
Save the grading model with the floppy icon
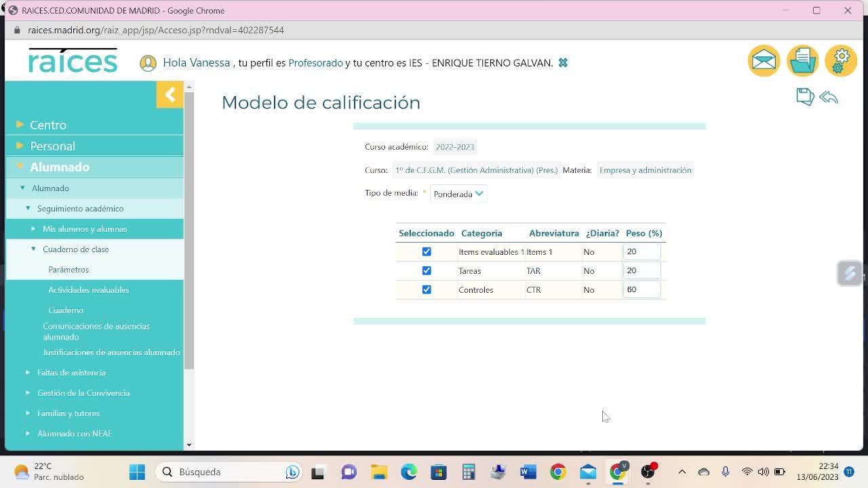[x=805, y=97]
